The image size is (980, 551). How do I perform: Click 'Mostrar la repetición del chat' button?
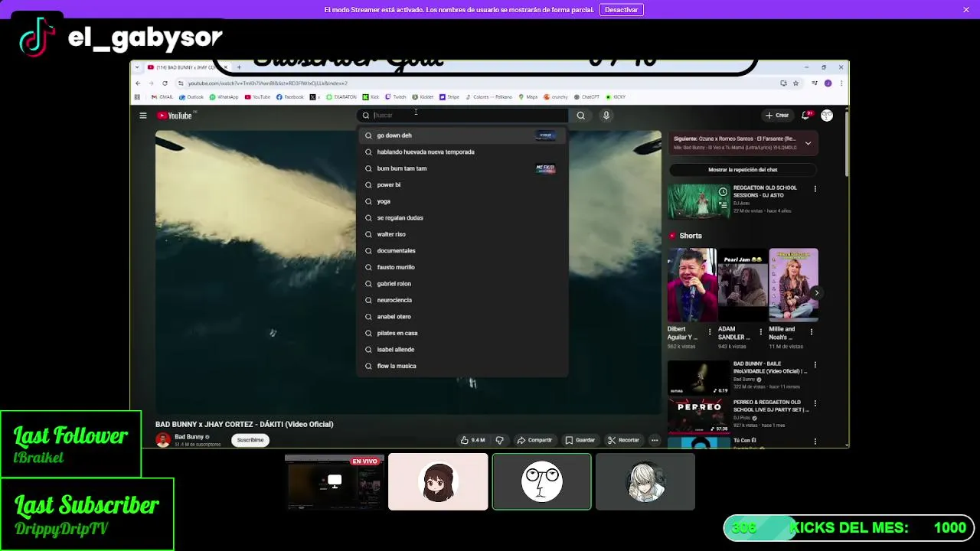743,170
